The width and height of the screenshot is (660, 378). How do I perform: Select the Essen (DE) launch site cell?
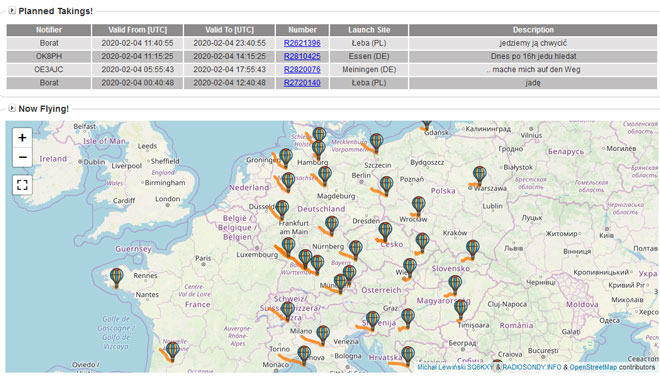(369, 56)
